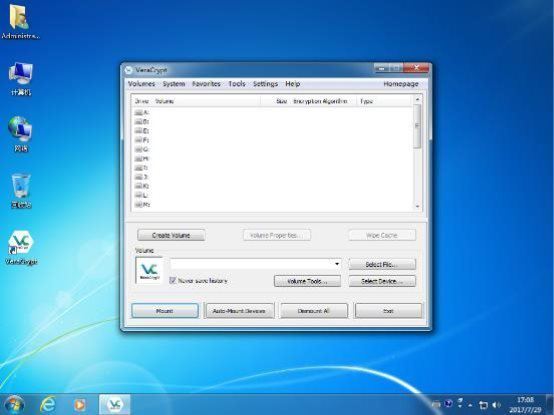The width and height of the screenshot is (554, 415).
Task: Select drive A: in the list
Action: pyautogui.click(x=142, y=112)
